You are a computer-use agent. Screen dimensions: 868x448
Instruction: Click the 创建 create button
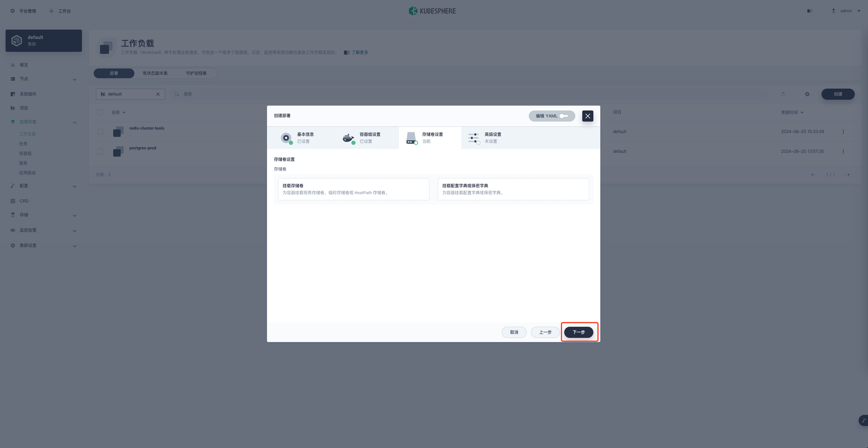point(838,94)
